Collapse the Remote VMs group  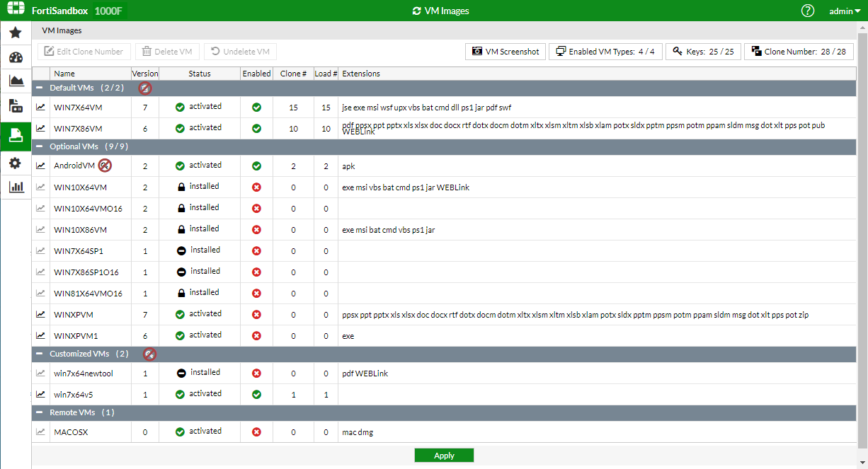pyautogui.click(x=40, y=412)
